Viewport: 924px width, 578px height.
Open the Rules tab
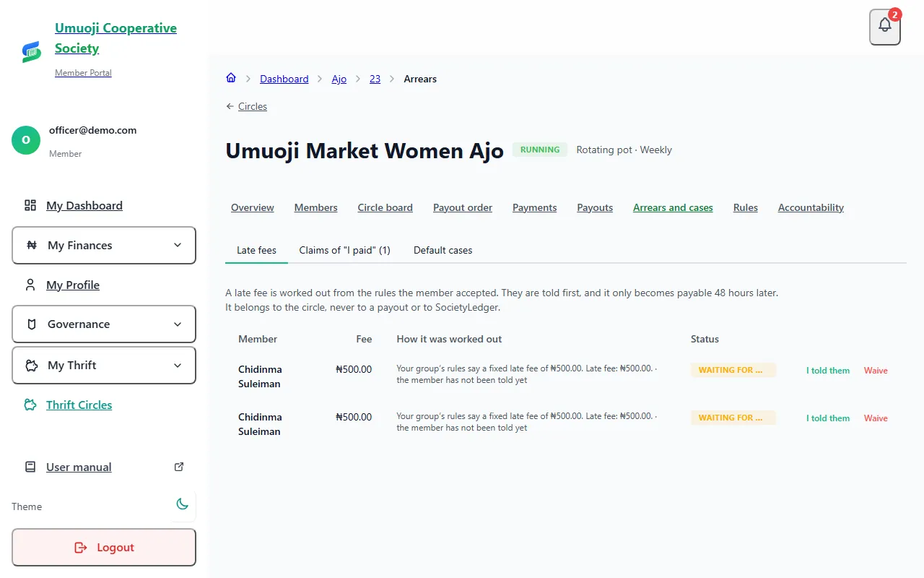pos(746,207)
